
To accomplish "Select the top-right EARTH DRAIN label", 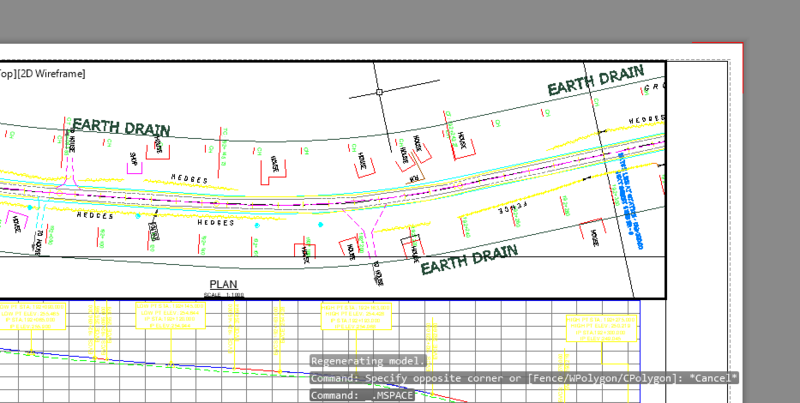I will [605, 81].
